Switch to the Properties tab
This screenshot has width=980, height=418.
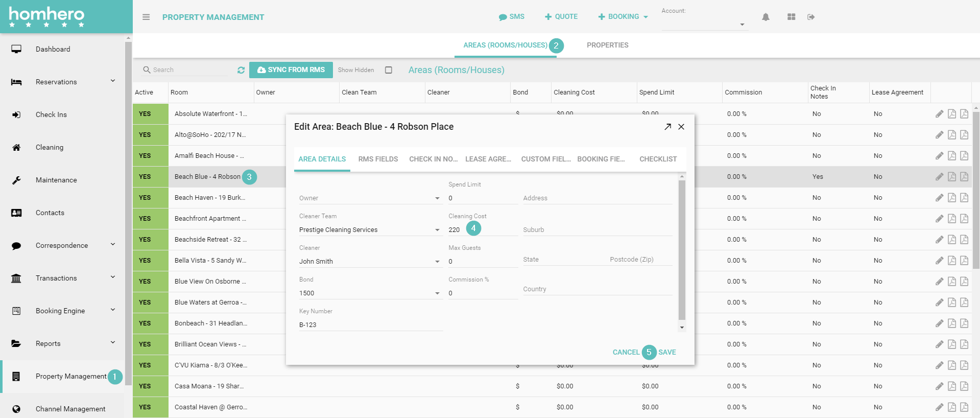[x=607, y=45]
